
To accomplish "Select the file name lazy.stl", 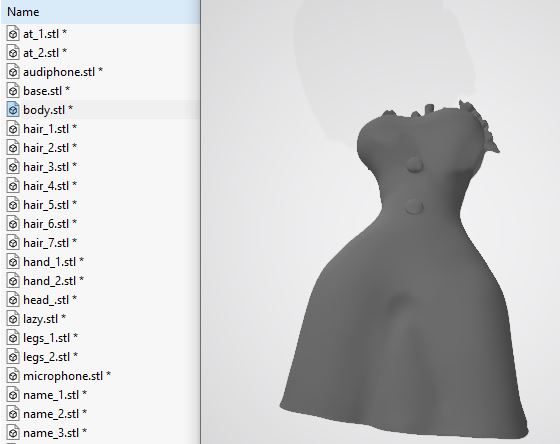I will (x=45, y=319).
